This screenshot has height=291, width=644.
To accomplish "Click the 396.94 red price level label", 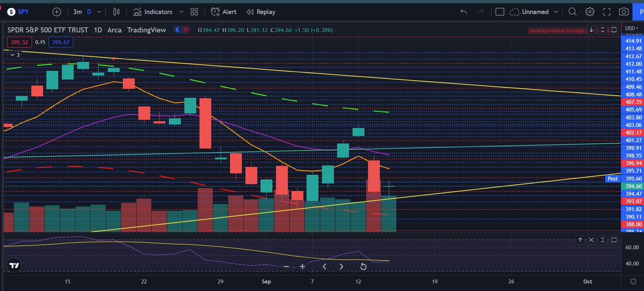I will tap(633, 163).
